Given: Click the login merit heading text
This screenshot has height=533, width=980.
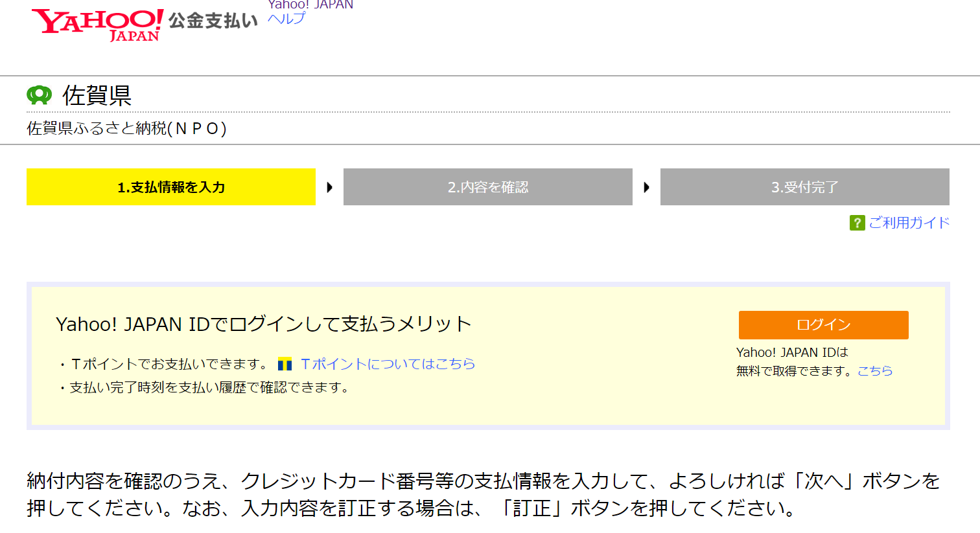Looking at the screenshot, I should coord(263,324).
